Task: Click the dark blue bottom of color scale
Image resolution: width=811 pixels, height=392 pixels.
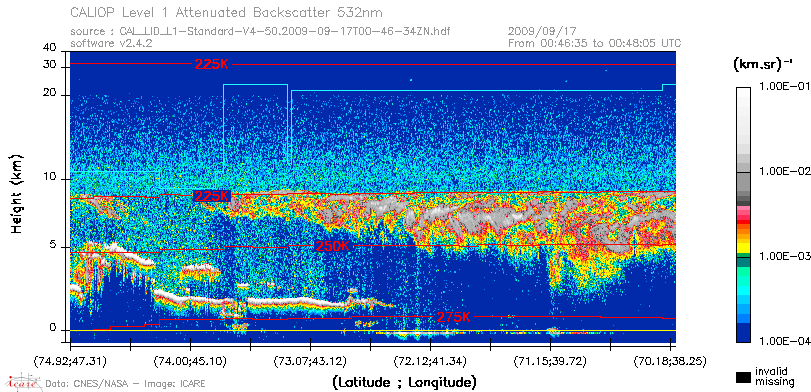Action: tap(744, 334)
